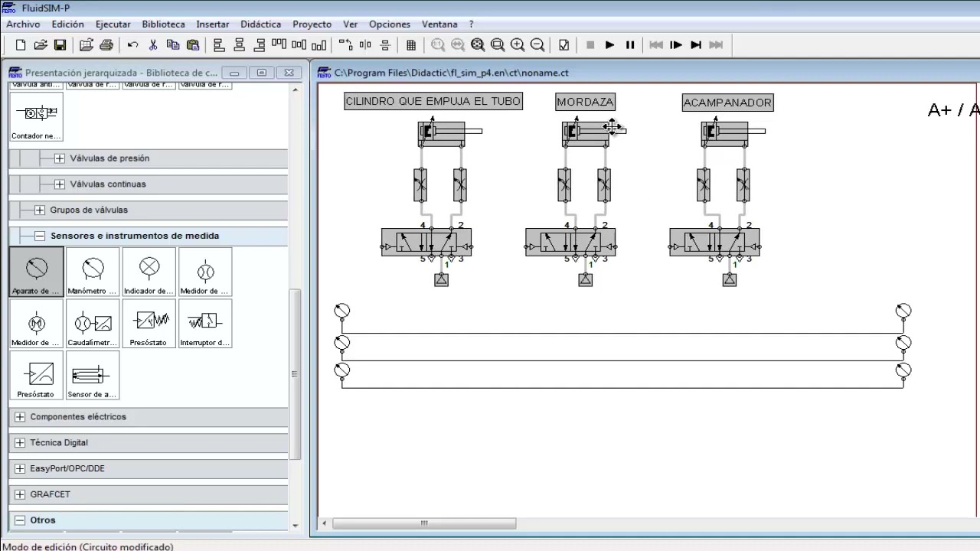Select the Aparato de... gauge symbol

click(36, 272)
